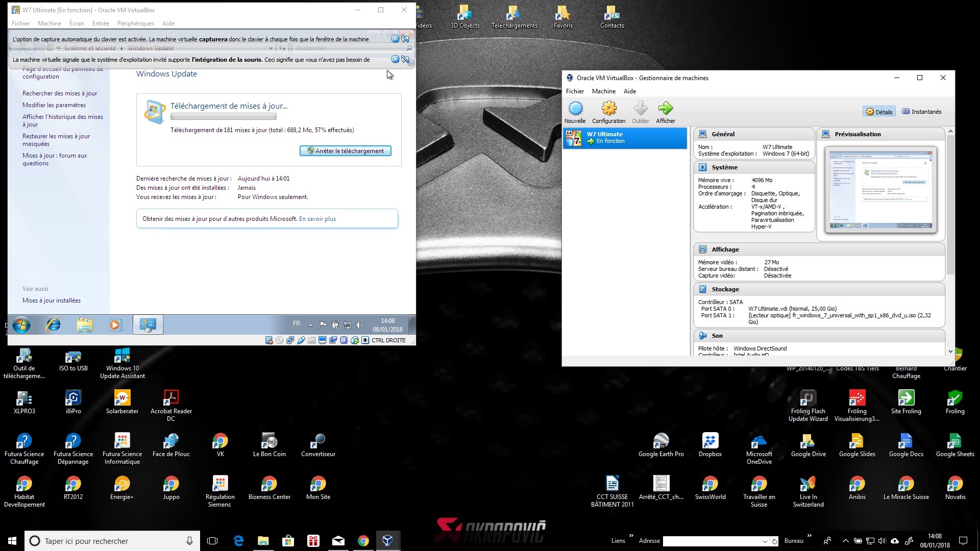Toggle the Détails view button

point(879,112)
